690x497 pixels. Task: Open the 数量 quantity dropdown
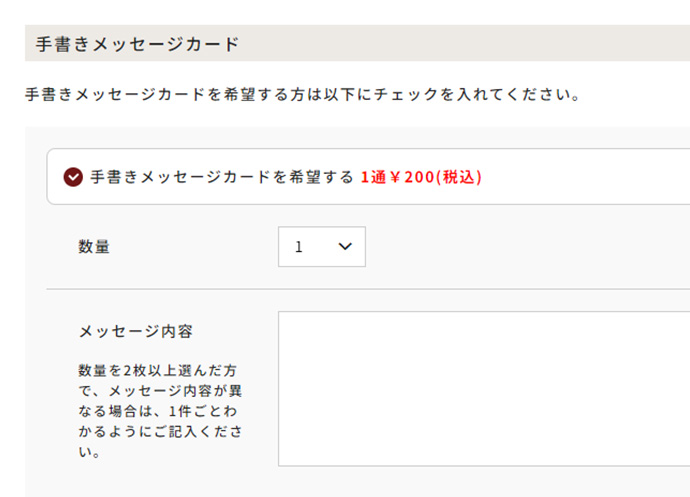click(x=321, y=247)
